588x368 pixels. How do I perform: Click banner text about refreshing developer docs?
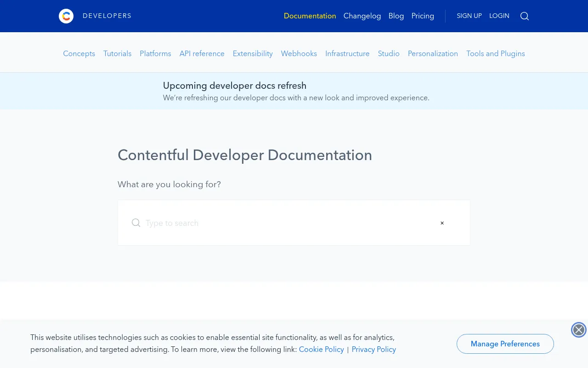pyautogui.click(x=296, y=98)
